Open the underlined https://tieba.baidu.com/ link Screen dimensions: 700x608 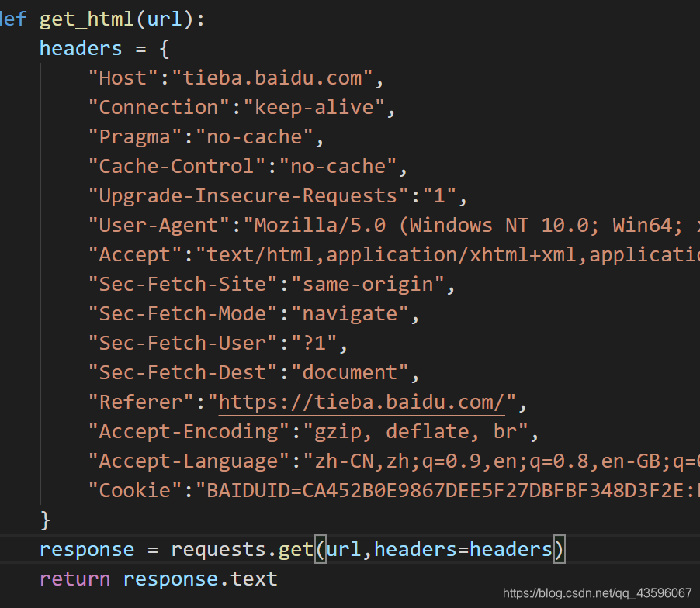[362, 402]
